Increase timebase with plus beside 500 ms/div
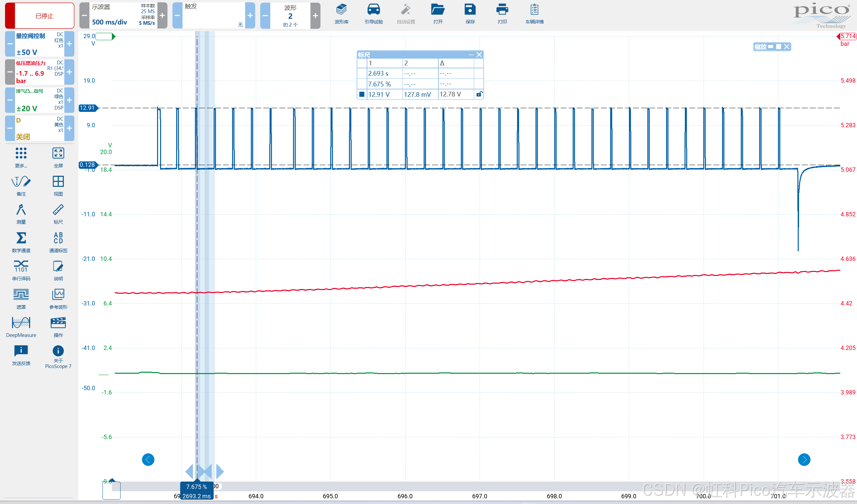 point(162,16)
